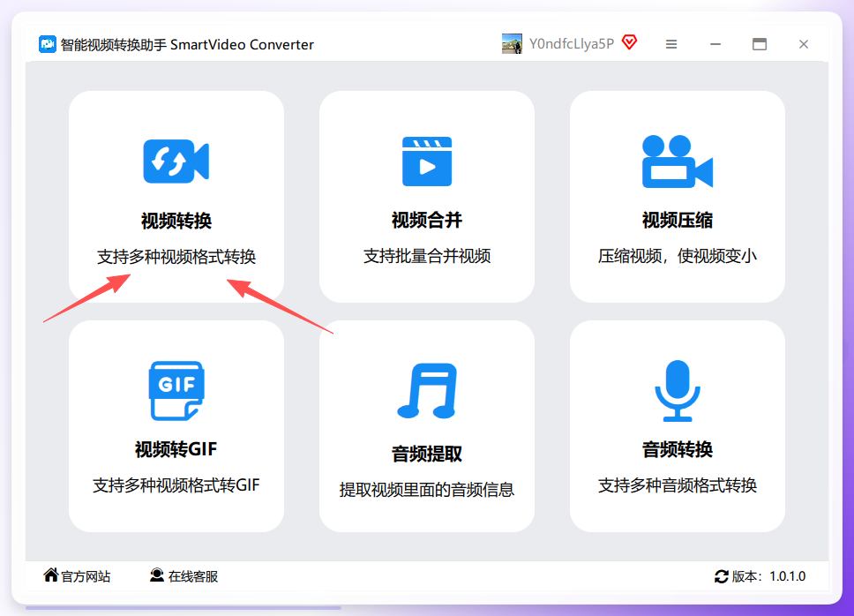The height and width of the screenshot is (616, 854).
Task: Click description 压缩视频，使视频变小
Action: pos(678,255)
